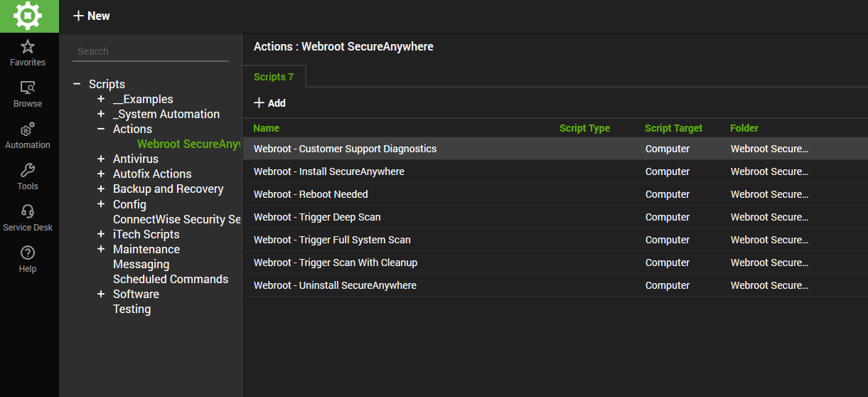Collapse the Scripts root tree node

click(x=77, y=84)
